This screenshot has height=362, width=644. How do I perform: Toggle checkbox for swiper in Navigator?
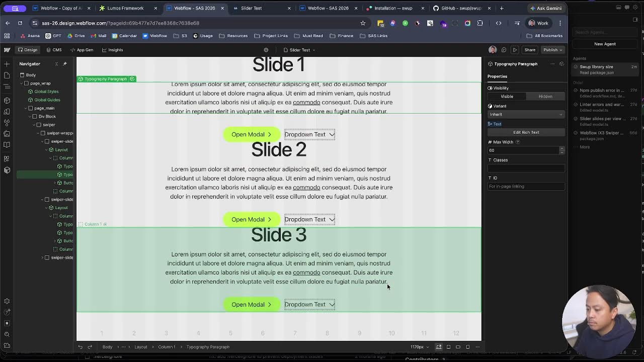[x=39, y=125]
